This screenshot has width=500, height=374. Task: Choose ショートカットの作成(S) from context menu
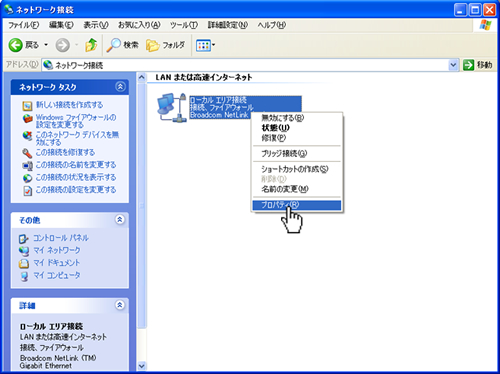click(x=297, y=169)
